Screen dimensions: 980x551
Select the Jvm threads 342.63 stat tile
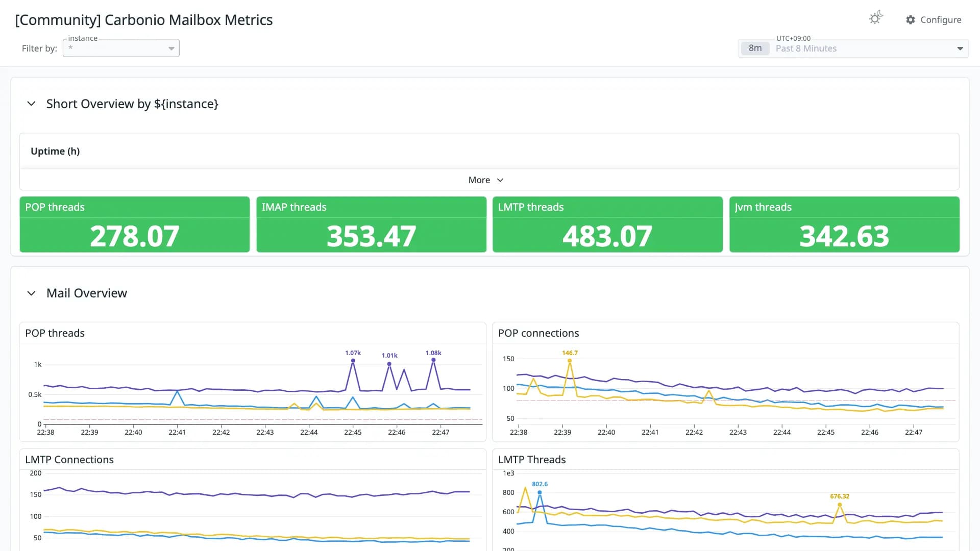click(844, 224)
